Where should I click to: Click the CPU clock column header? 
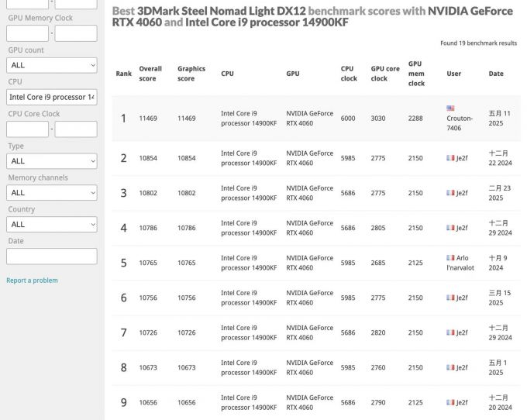tap(349, 74)
